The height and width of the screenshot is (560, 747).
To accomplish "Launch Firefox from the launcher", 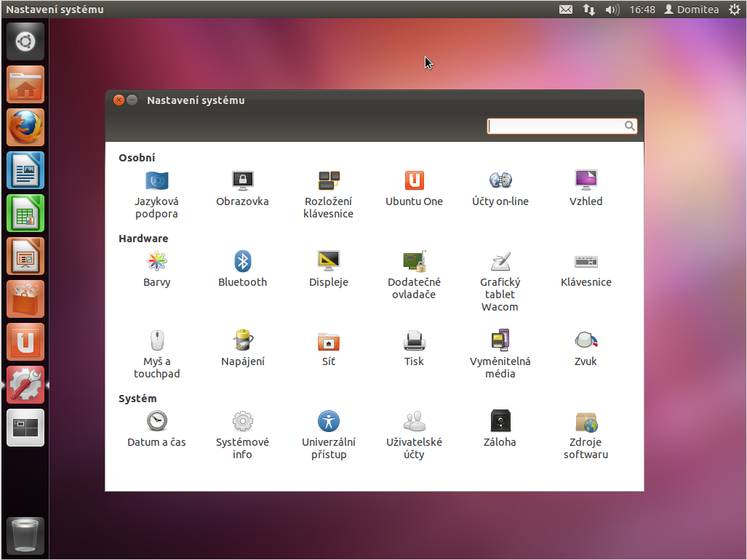I will pos(25,128).
